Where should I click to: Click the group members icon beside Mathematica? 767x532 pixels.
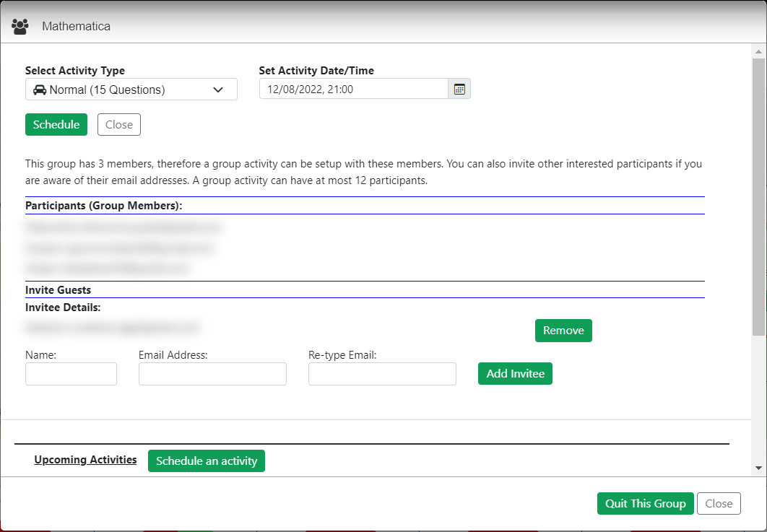(20, 27)
